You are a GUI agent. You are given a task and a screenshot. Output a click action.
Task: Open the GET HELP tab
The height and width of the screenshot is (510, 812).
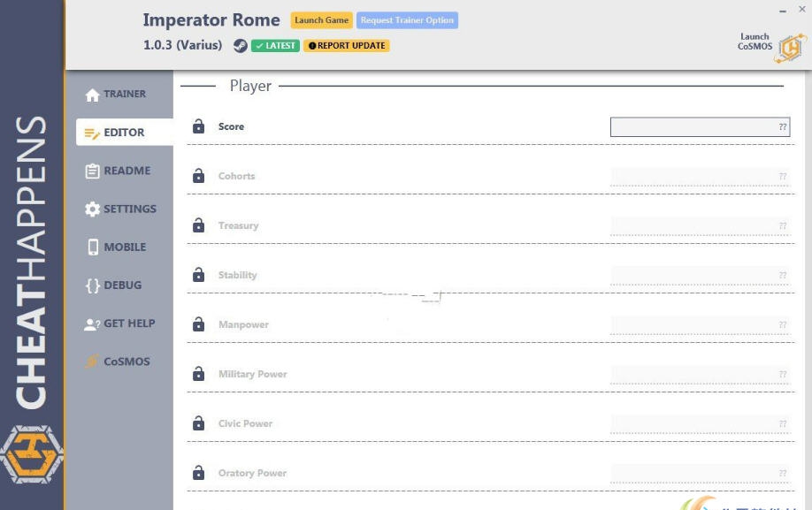point(125,324)
